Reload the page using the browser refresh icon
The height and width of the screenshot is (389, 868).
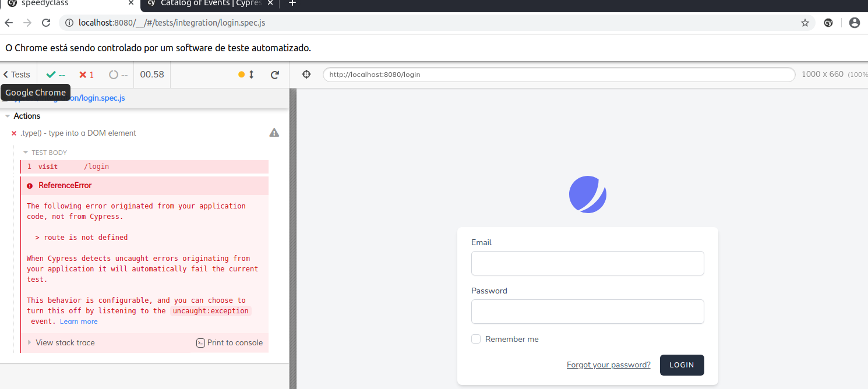(46, 23)
